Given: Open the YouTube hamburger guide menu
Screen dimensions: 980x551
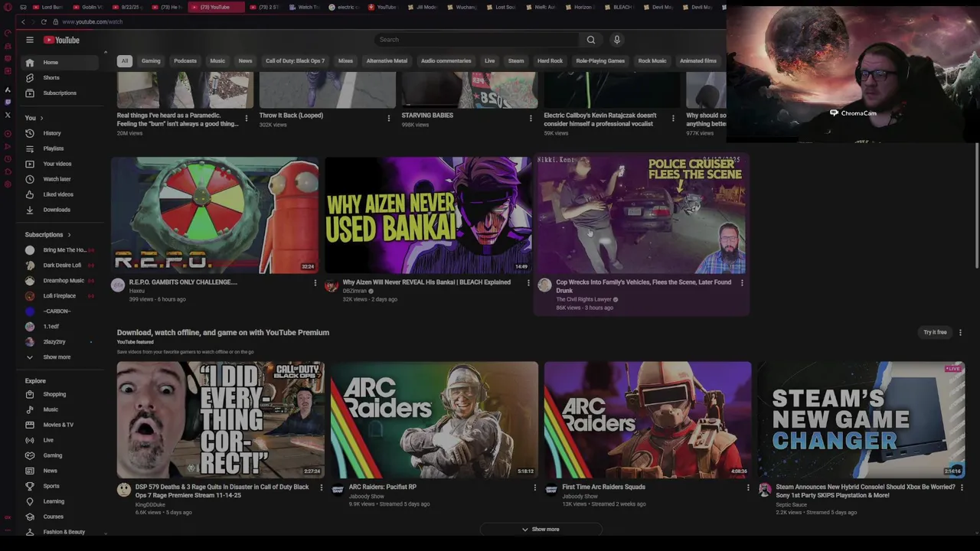Looking at the screenshot, I should pyautogui.click(x=30, y=40).
